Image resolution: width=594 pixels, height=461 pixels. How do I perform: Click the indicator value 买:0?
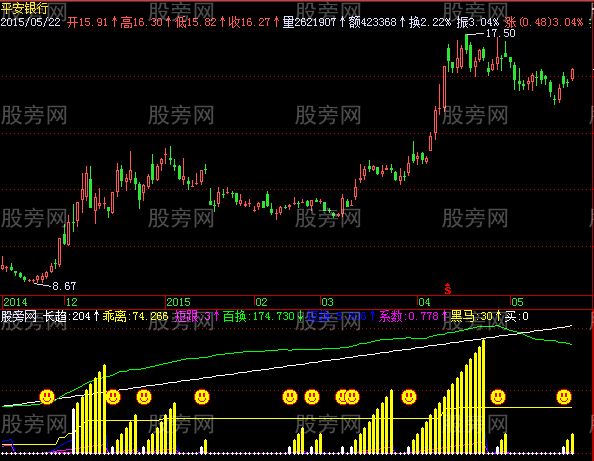click(516, 316)
